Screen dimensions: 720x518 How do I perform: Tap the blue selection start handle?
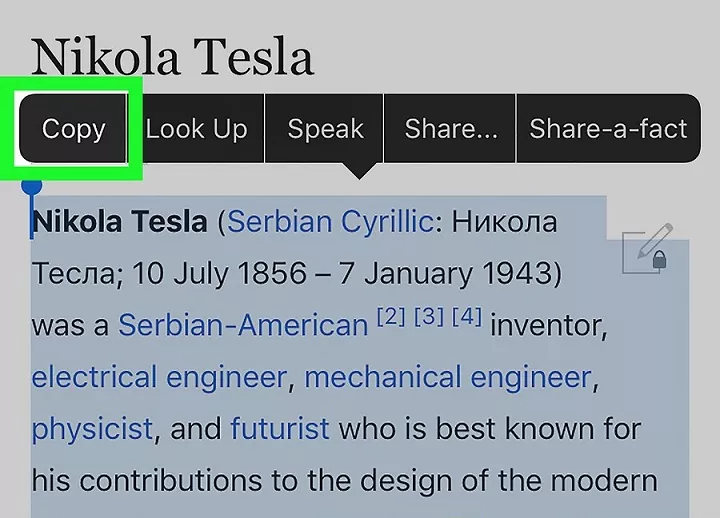[32, 186]
